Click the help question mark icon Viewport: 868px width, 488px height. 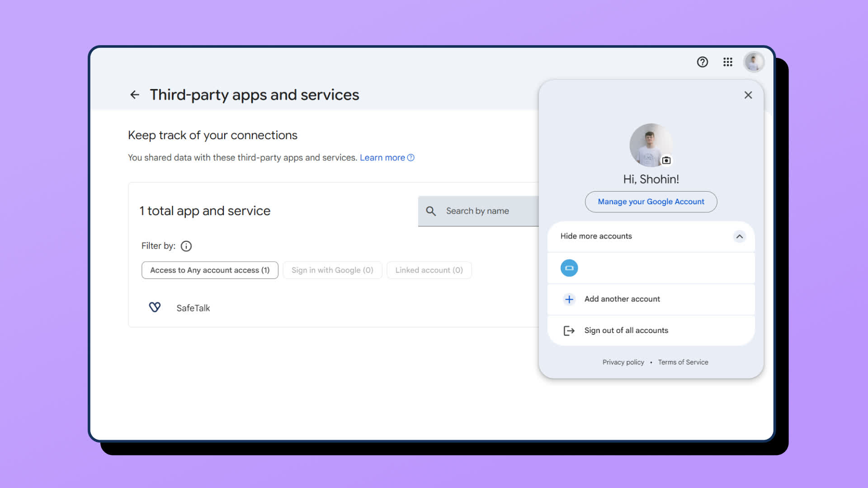click(702, 62)
